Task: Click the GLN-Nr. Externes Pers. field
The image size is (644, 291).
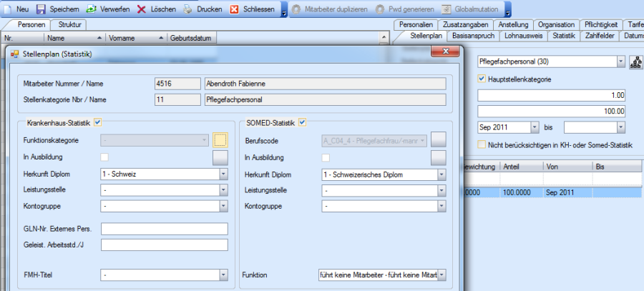Action: (165, 229)
